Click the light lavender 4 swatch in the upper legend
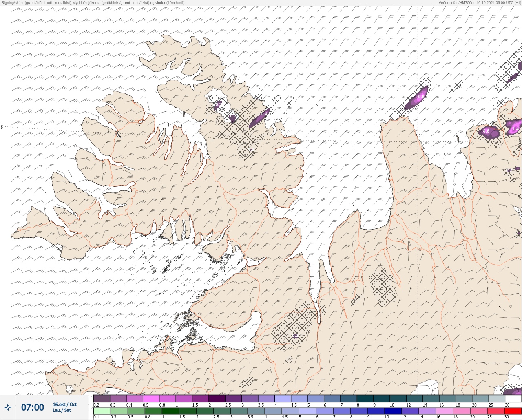This screenshot has width=522, height=420. [x=283, y=398]
